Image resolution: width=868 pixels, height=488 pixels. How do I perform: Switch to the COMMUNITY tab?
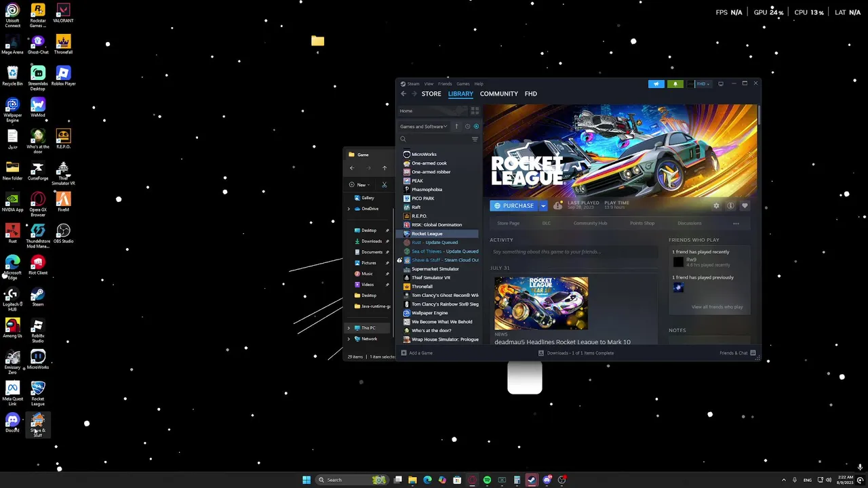499,94
